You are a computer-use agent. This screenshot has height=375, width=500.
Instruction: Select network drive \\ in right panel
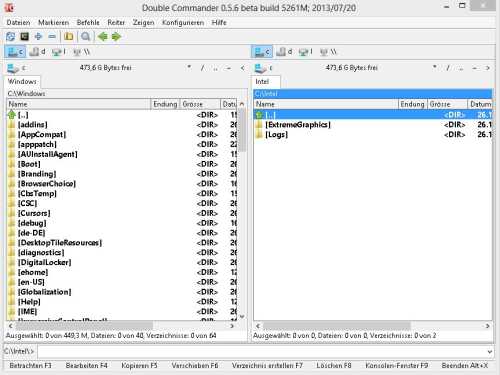(328, 52)
